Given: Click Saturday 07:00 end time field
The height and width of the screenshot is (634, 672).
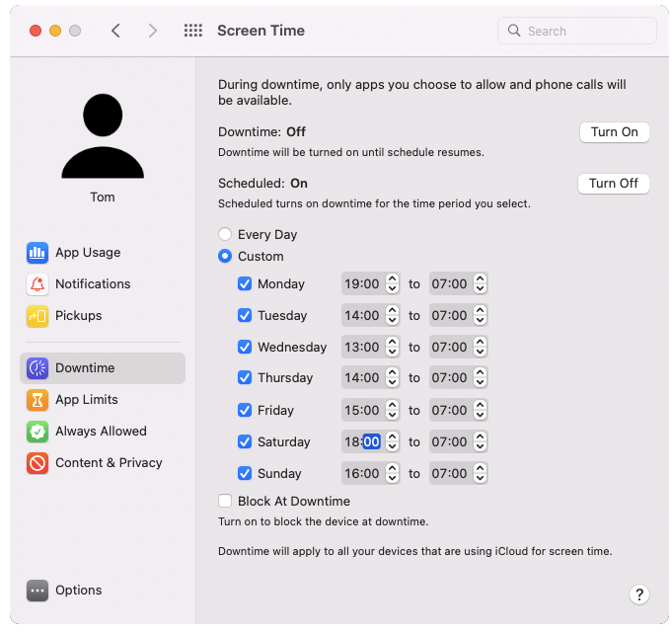Looking at the screenshot, I should click(x=451, y=441).
